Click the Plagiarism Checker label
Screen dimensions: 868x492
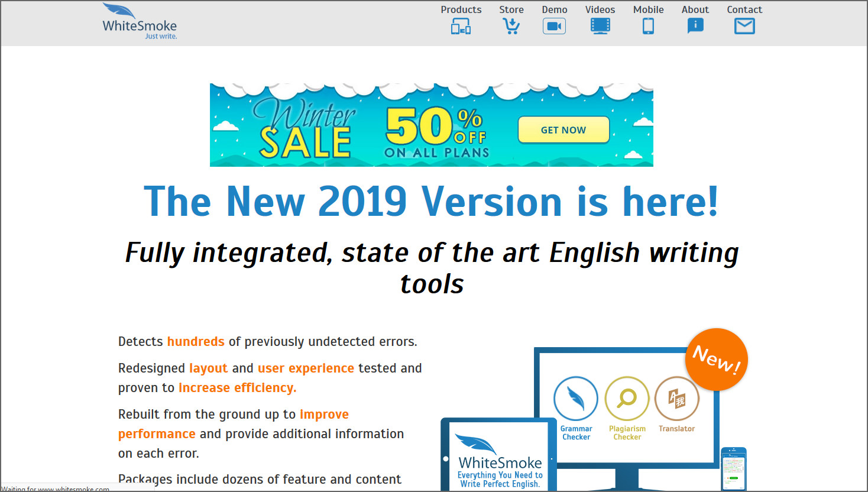[627, 433]
